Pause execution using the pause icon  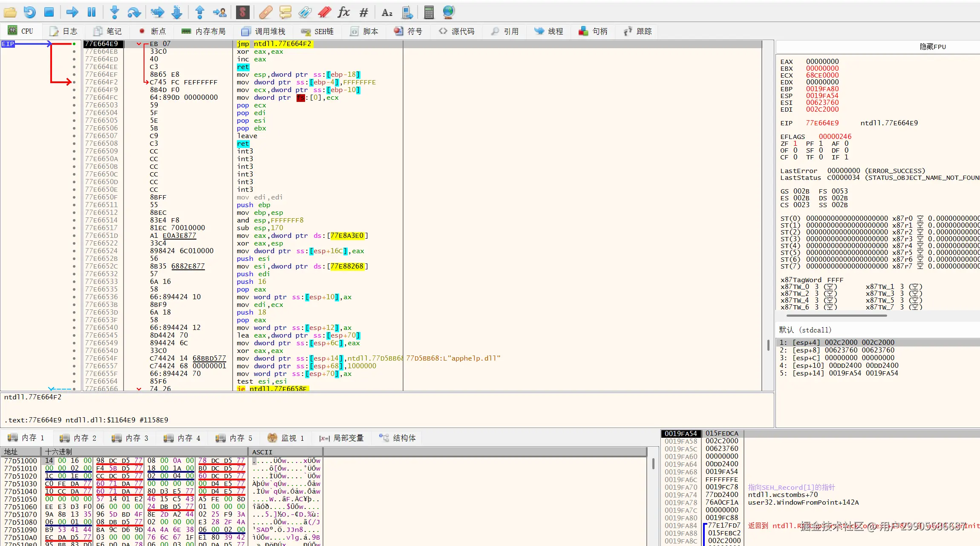coord(91,12)
